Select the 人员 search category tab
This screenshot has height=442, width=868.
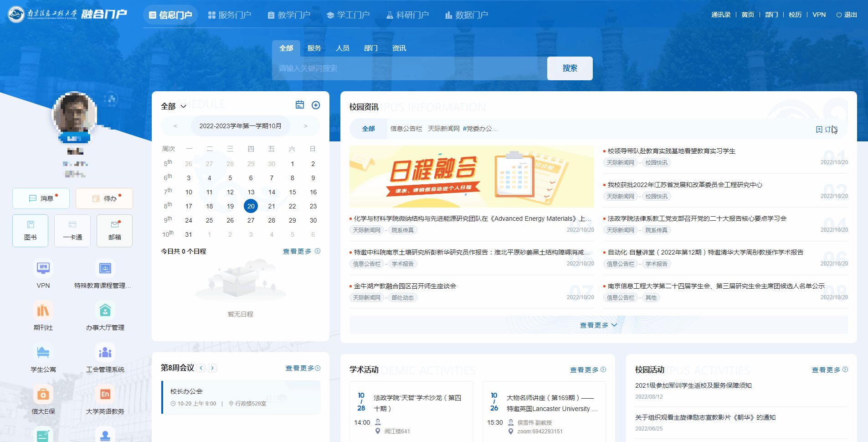pyautogui.click(x=342, y=48)
